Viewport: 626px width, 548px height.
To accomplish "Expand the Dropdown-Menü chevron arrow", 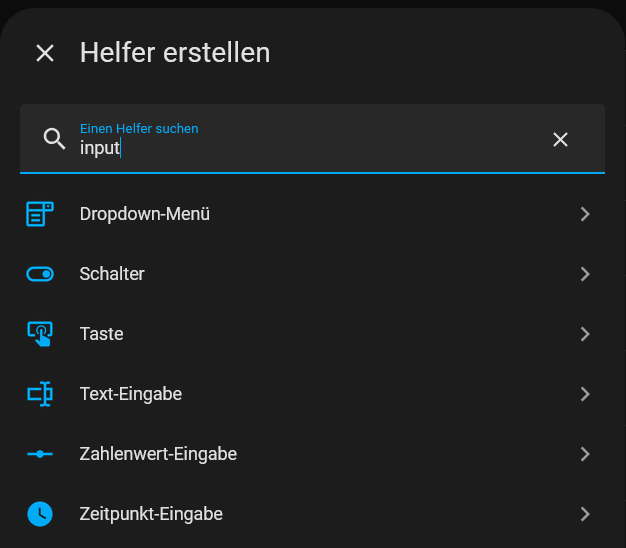I will click(x=585, y=214).
